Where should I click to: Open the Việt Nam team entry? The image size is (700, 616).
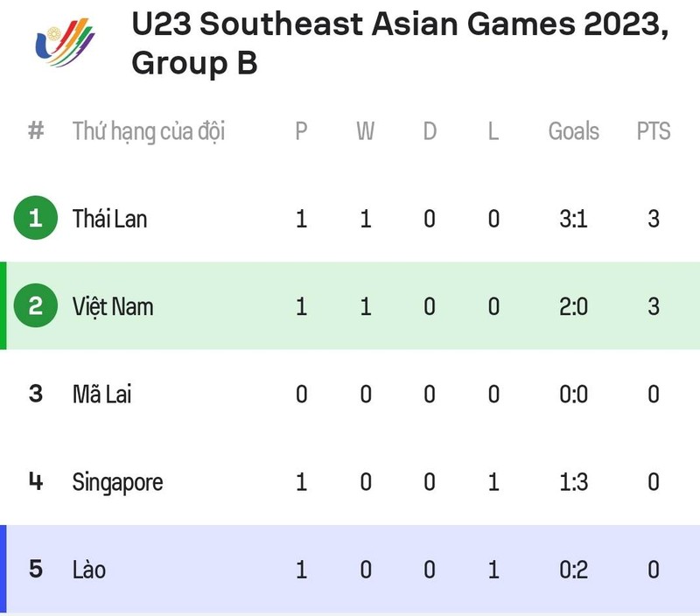pos(113,307)
